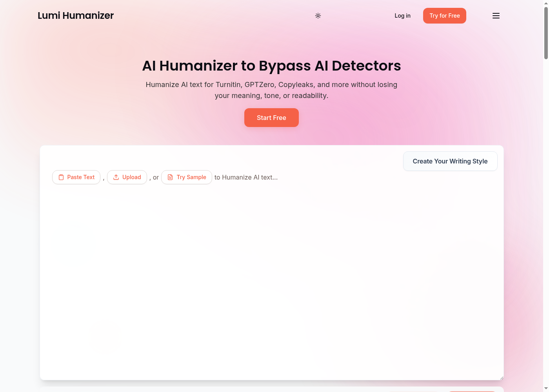
Task: Click the Start Free button
Action: pyautogui.click(x=271, y=118)
